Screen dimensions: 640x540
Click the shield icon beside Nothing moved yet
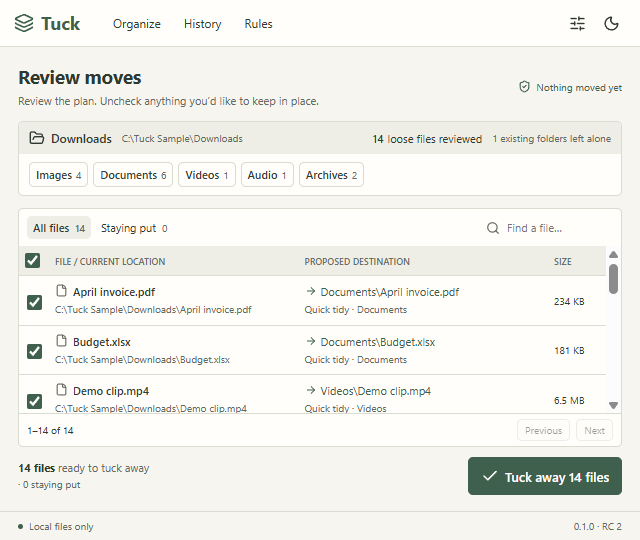(x=524, y=87)
